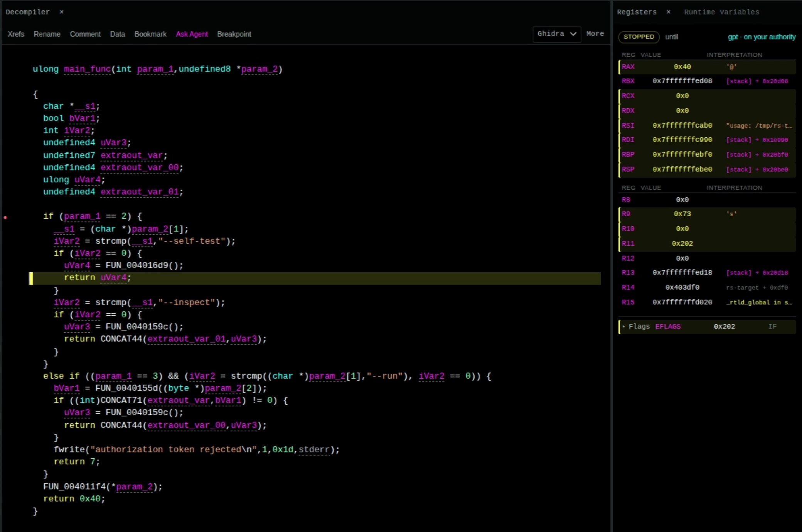Click the breakpoint dot beside param_1 == 2 line
The image size is (802, 532).
(5, 217)
